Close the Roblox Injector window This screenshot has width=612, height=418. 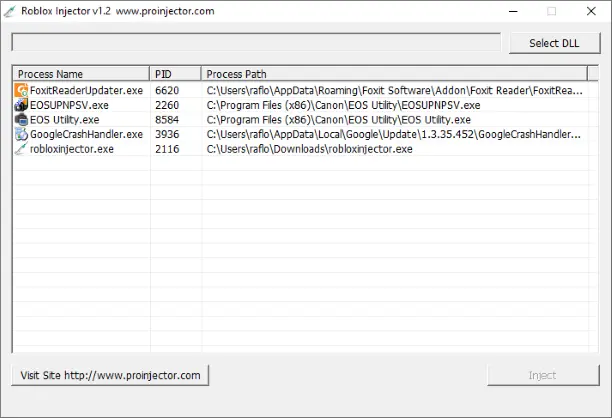(x=591, y=11)
